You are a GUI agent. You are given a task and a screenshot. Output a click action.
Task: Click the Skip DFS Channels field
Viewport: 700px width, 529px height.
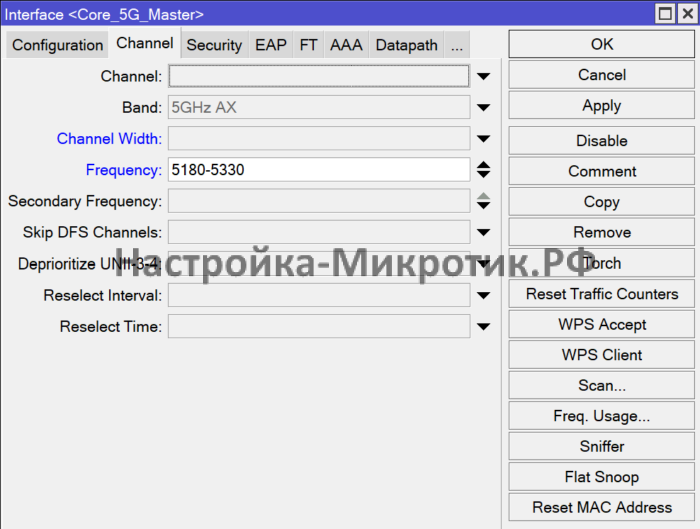tap(319, 232)
